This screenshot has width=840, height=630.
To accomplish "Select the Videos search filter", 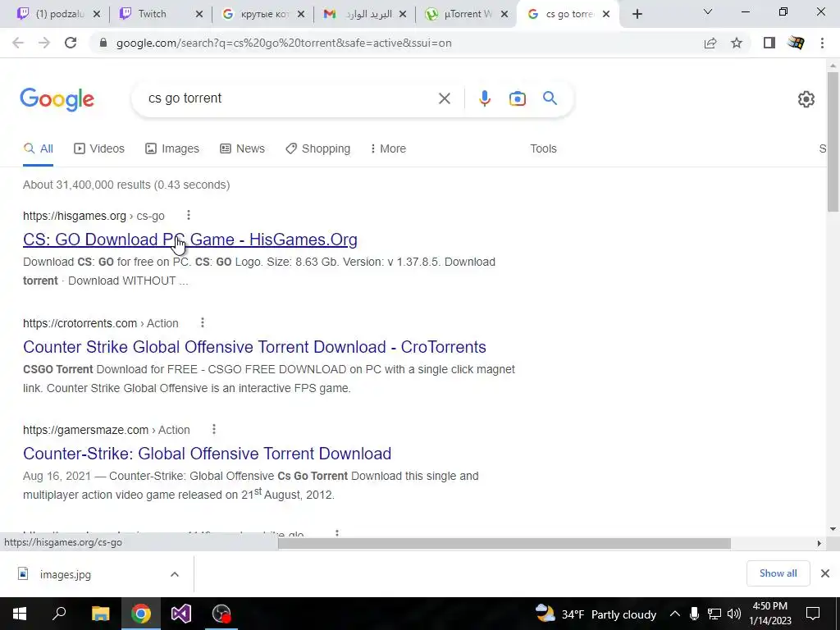I will point(99,148).
